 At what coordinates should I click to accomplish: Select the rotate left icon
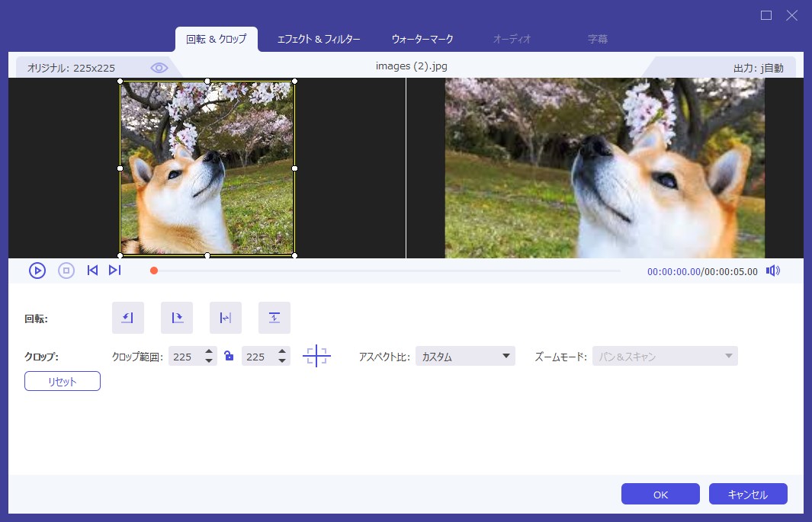click(127, 318)
